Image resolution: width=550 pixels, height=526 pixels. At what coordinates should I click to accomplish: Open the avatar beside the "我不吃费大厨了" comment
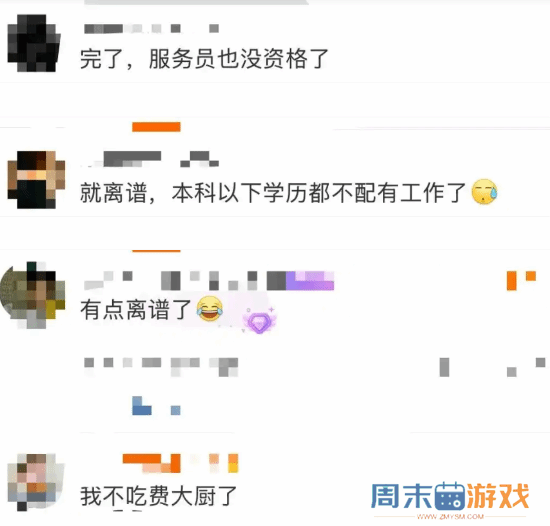[36, 481]
